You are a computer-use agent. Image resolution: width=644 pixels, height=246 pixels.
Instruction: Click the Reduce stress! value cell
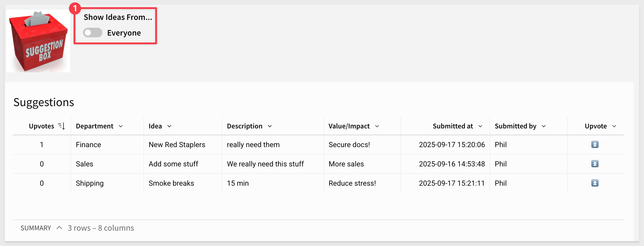pyautogui.click(x=352, y=183)
